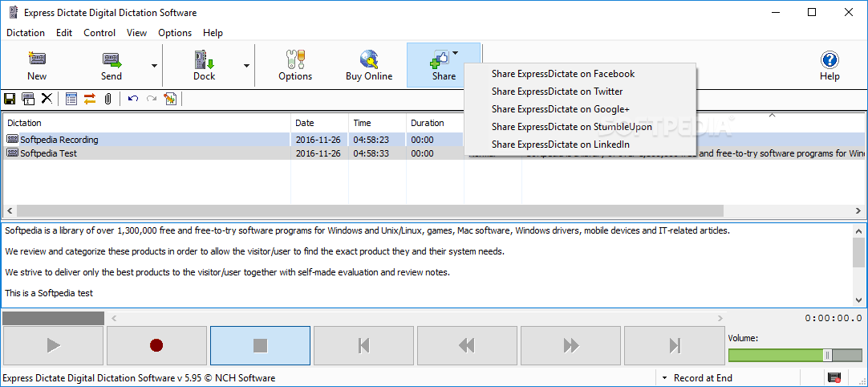Viewport: 868px width, 387px height.
Task: Click the red-yellow swap arrows icon
Action: click(x=90, y=99)
